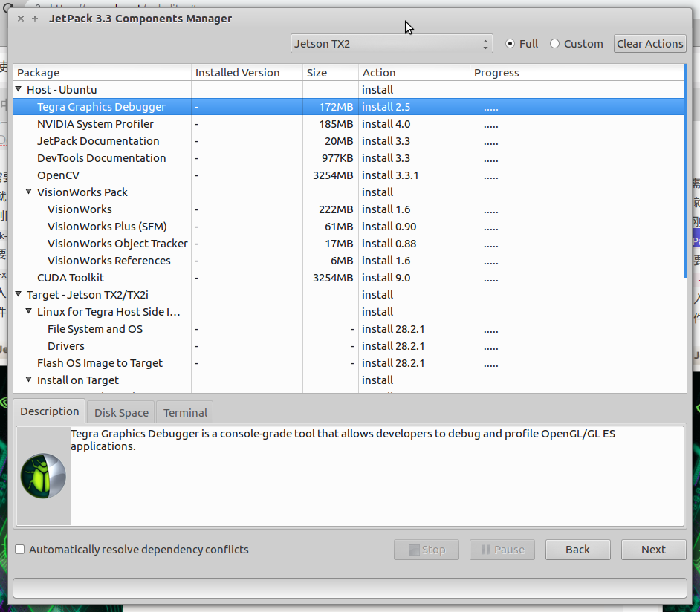
Task: Select the File System and OS row
Action: (x=349, y=329)
